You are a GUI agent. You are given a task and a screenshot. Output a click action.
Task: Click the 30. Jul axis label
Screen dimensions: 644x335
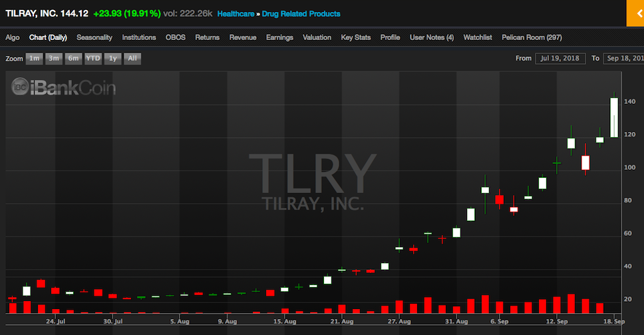point(113,322)
